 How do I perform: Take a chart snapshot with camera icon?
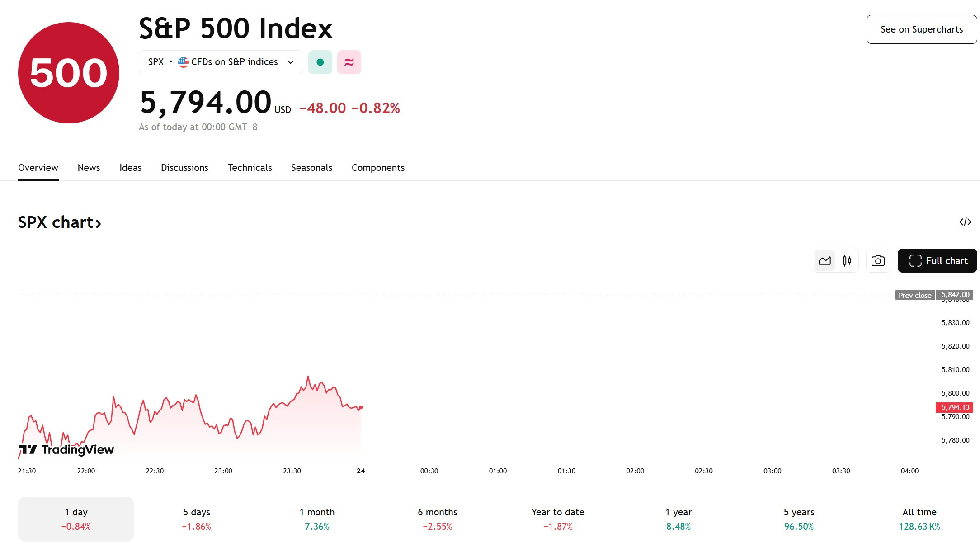coord(878,261)
